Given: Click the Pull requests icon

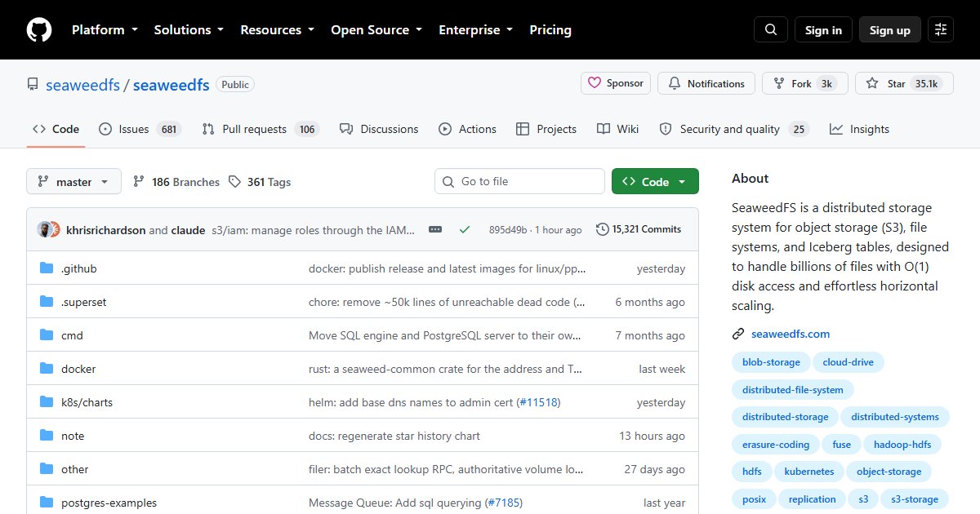Looking at the screenshot, I should tap(208, 129).
